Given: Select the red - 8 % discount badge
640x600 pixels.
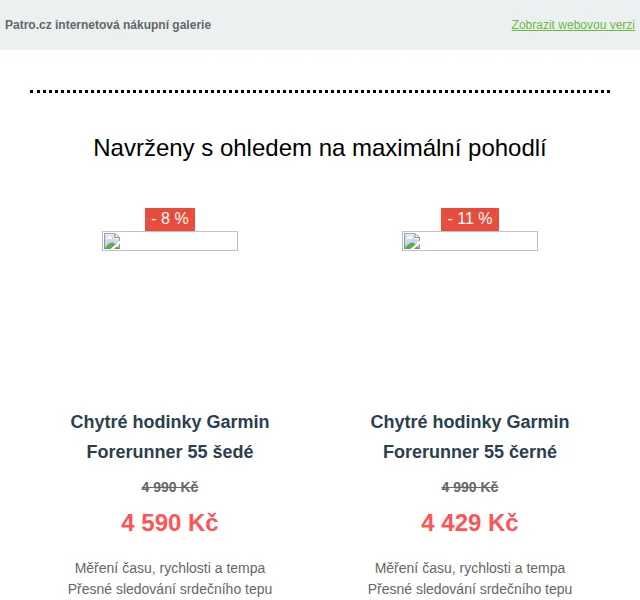Looking at the screenshot, I should tap(170, 219).
